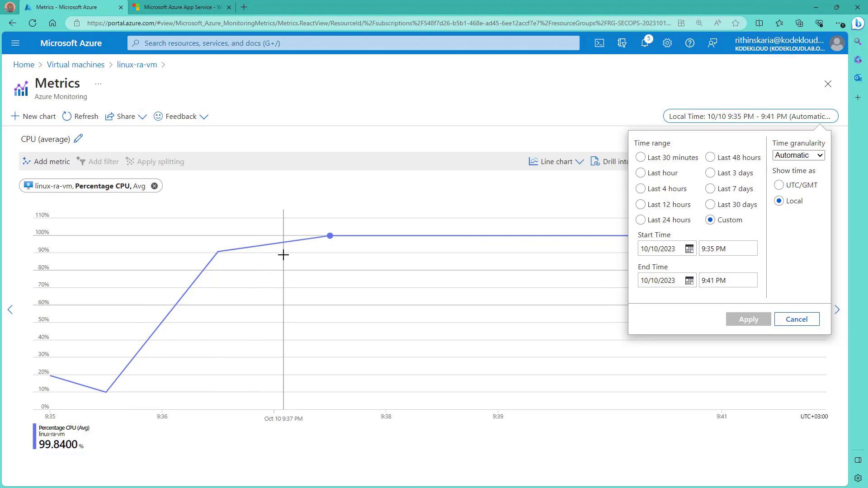
Task: Choose UTC/GMT time display
Action: 778,185
